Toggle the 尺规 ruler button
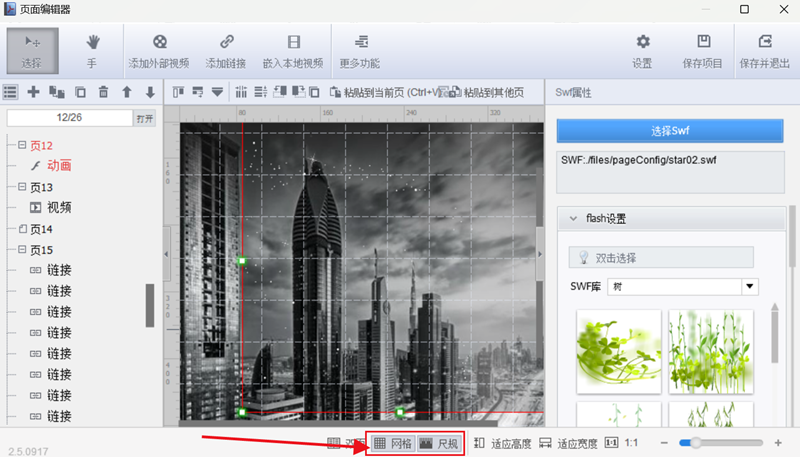 pos(439,443)
